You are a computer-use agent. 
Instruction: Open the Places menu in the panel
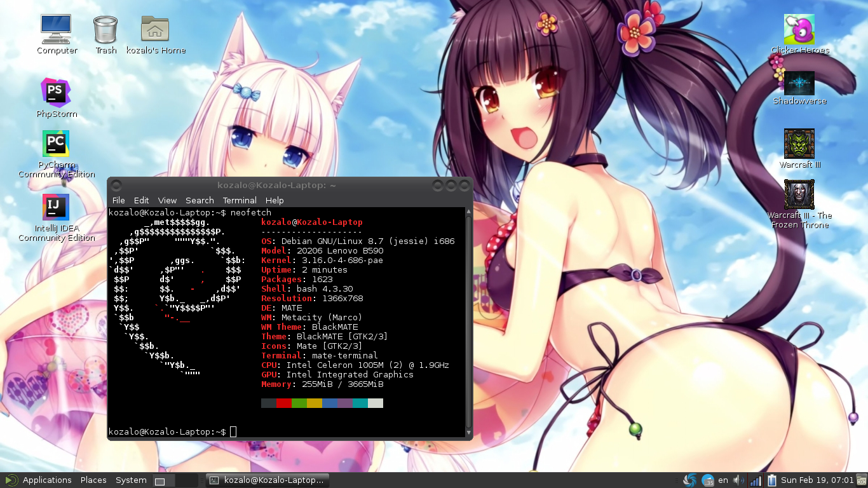click(93, 480)
